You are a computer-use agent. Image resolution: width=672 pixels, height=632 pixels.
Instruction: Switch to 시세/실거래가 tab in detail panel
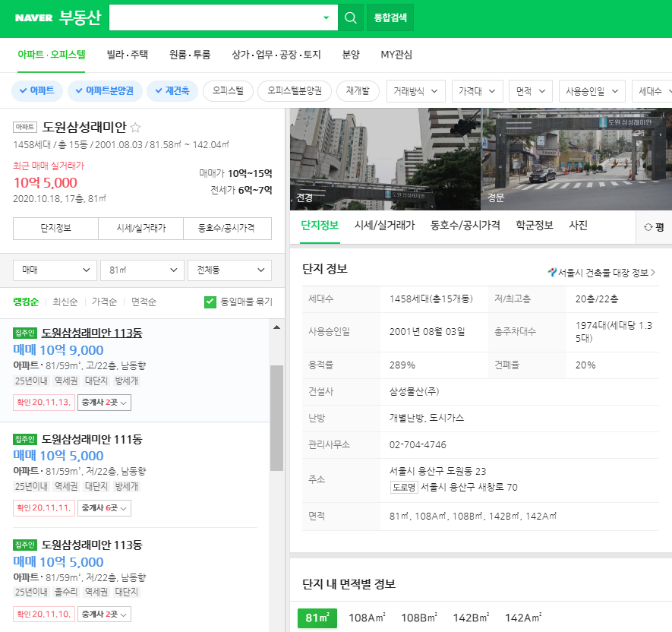pyautogui.click(x=384, y=226)
